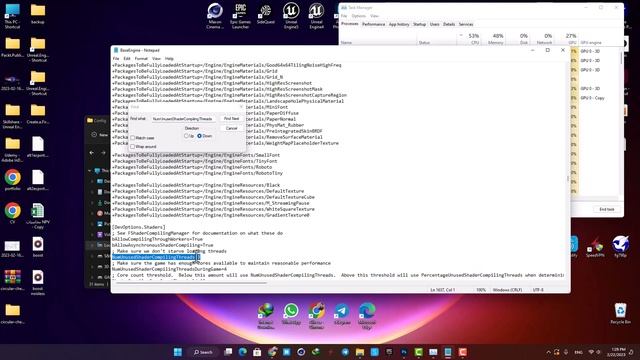Open Microsoft Edge from the taskbar

click(x=242, y=352)
